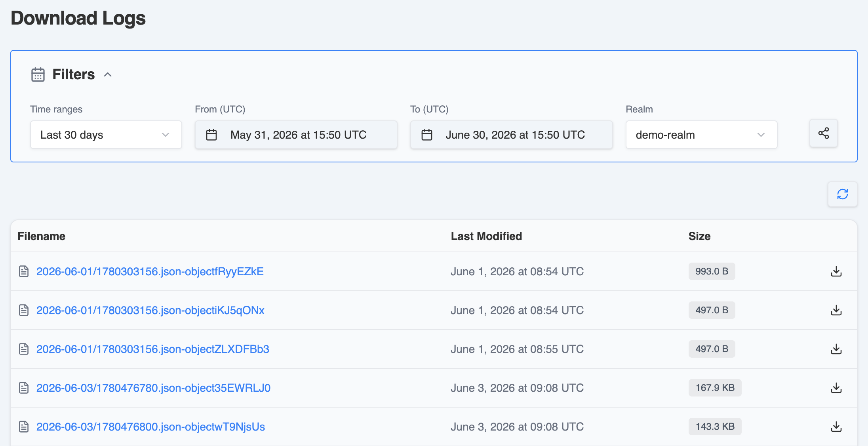
Task: Click the Size column header
Action: 699,236
